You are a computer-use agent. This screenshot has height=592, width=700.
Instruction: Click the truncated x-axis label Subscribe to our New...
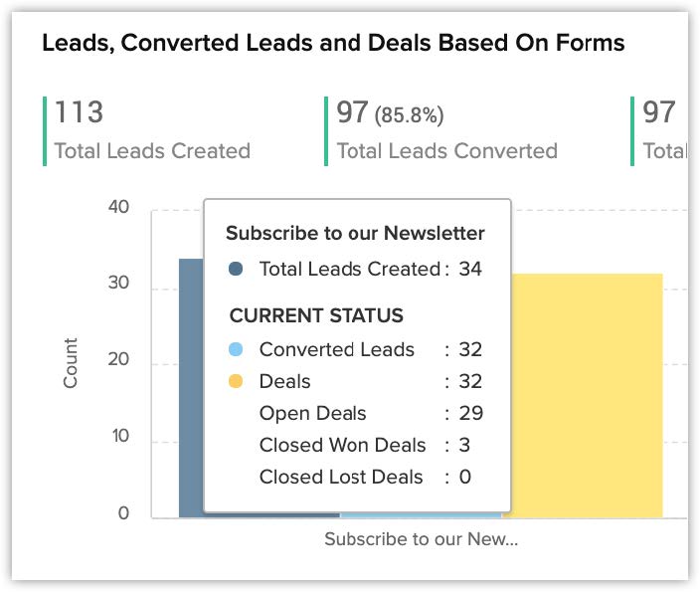coord(421,539)
